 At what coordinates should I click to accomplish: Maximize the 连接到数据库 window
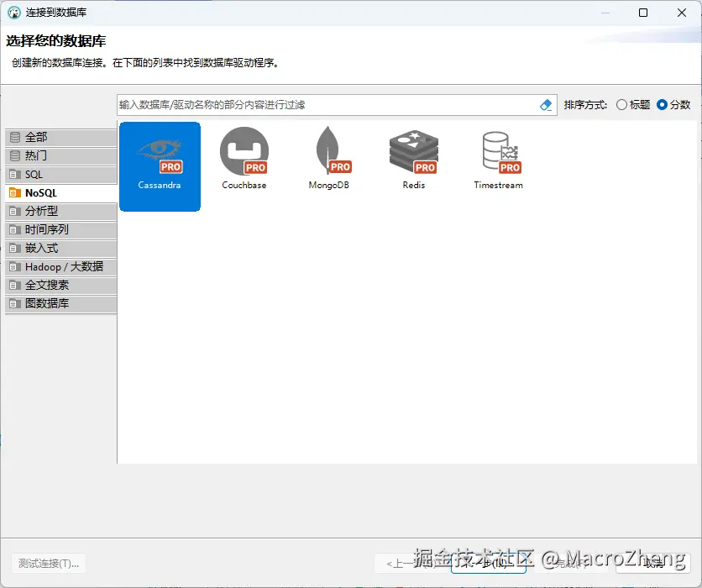(x=643, y=13)
